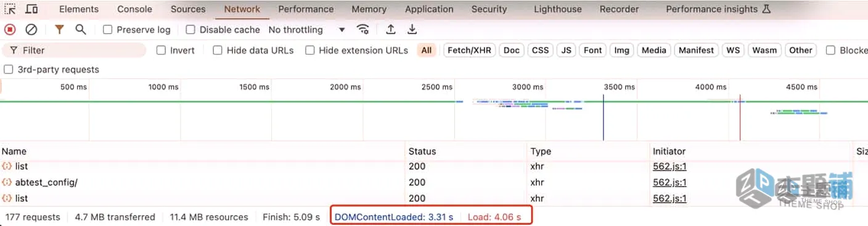This screenshot has width=868, height=226.
Task: Open the network search magnifier
Action: (x=80, y=30)
